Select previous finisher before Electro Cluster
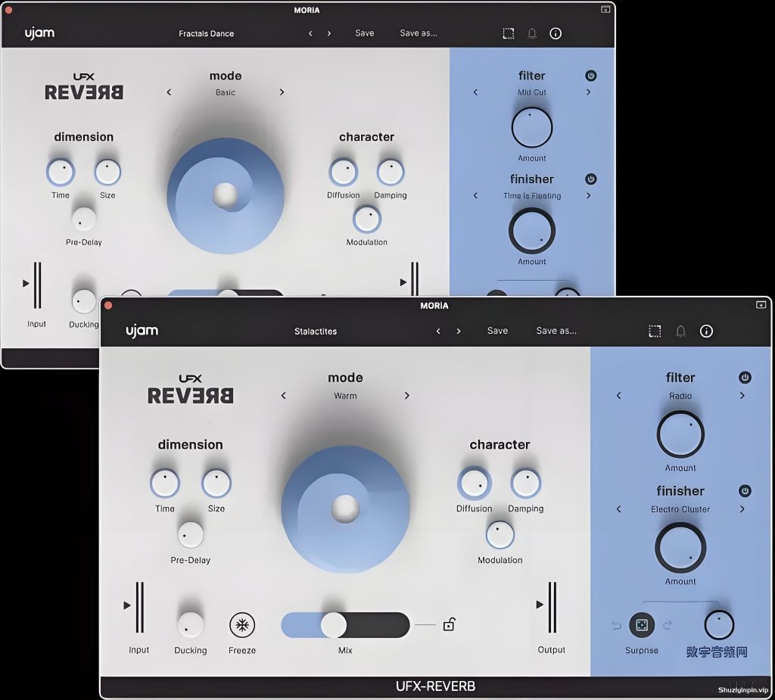The image size is (775, 700). click(619, 509)
